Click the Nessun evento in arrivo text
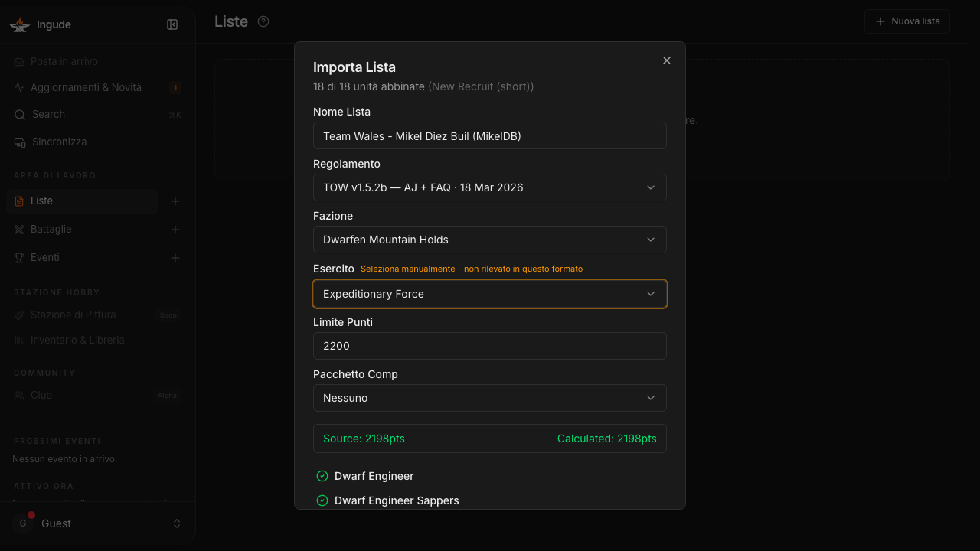This screenshot has height=551, width=980. tap(65, 459)
